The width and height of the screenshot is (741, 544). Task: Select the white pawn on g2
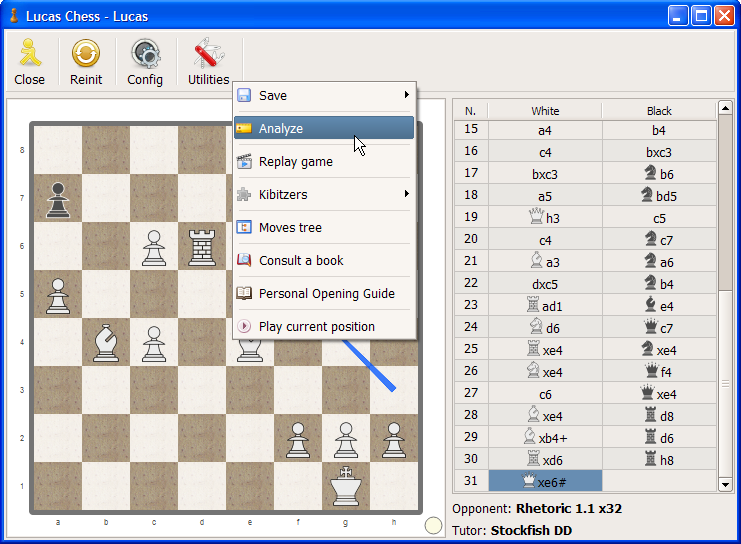pos(346,440)
